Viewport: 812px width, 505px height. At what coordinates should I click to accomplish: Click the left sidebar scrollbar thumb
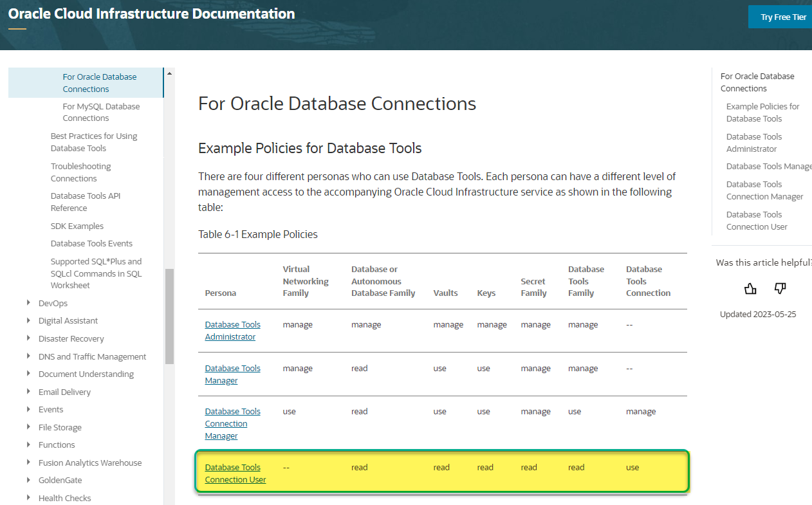click(169, 317)
